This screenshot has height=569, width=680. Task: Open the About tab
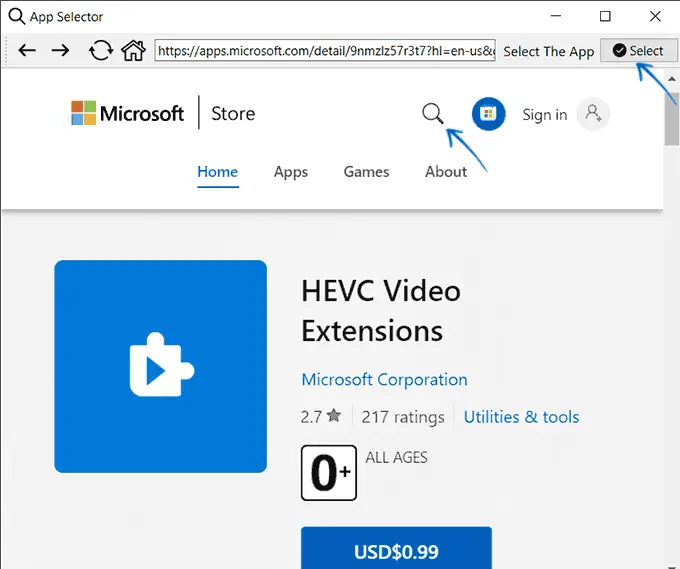[x=445, y=172]
